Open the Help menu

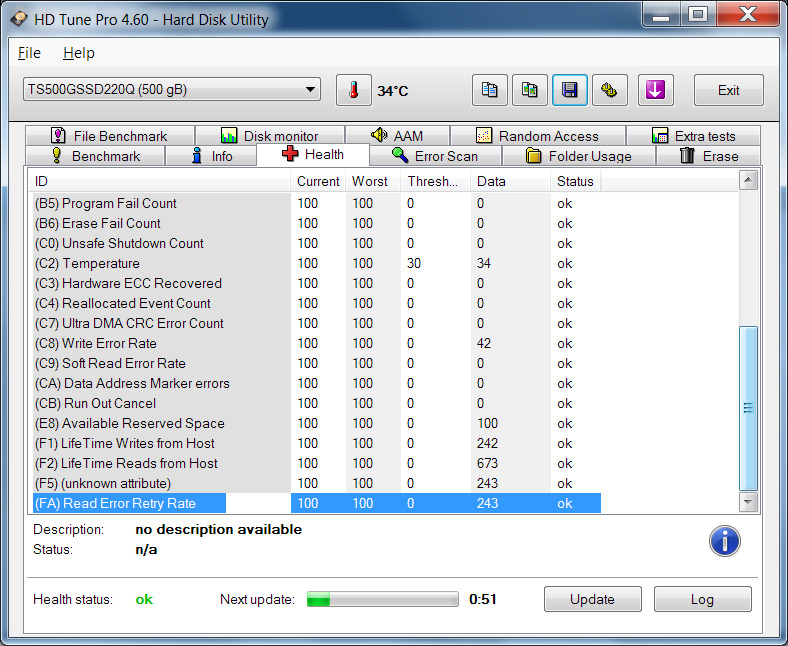pos(79,53)
